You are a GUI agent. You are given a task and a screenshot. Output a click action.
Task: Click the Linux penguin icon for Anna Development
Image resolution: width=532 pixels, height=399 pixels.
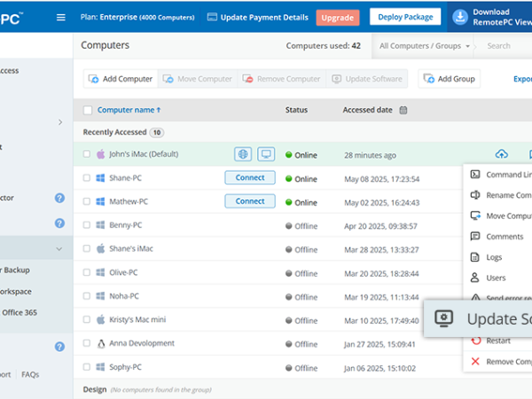tap(101, 344)
